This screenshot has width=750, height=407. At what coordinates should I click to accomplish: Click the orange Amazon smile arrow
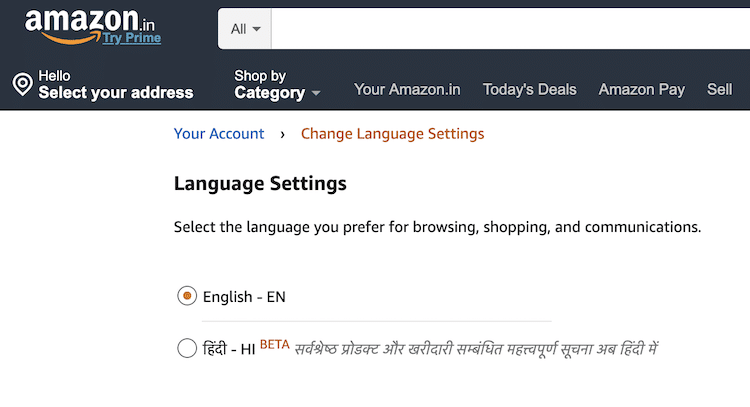[72, 38]
